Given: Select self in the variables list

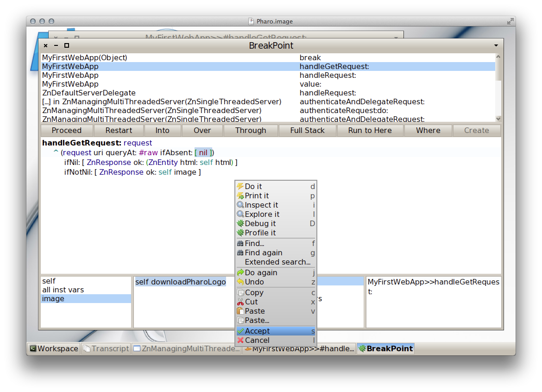Looking at the screenshot, I should 86,281.
